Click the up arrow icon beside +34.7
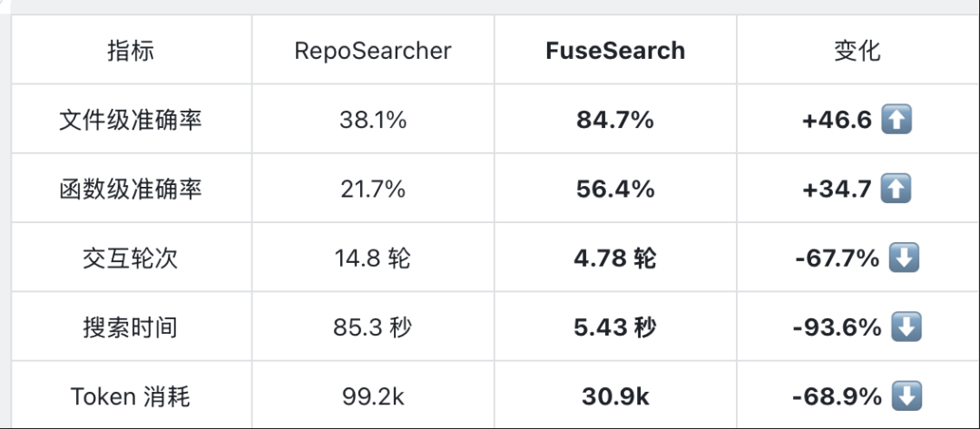Image resolution: width=980 pixels, height=429 pixels. pos(897,189)
